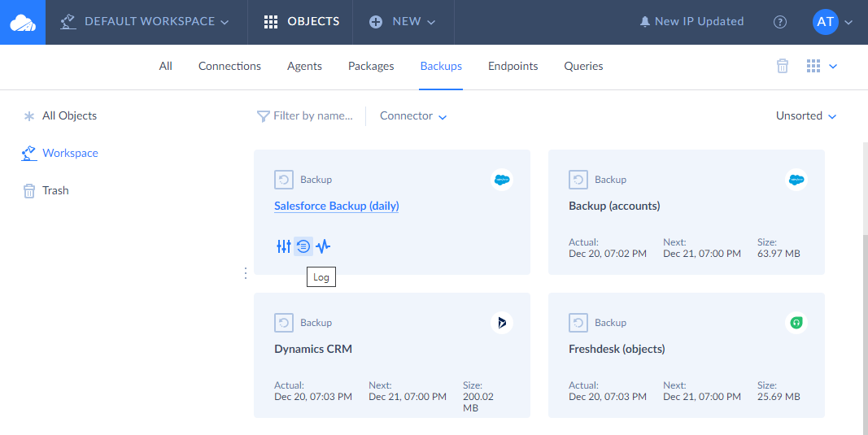Viewport: 868px width, 435px height.
Task: Open the Connector filter dropdown
Action: (413, 115)
